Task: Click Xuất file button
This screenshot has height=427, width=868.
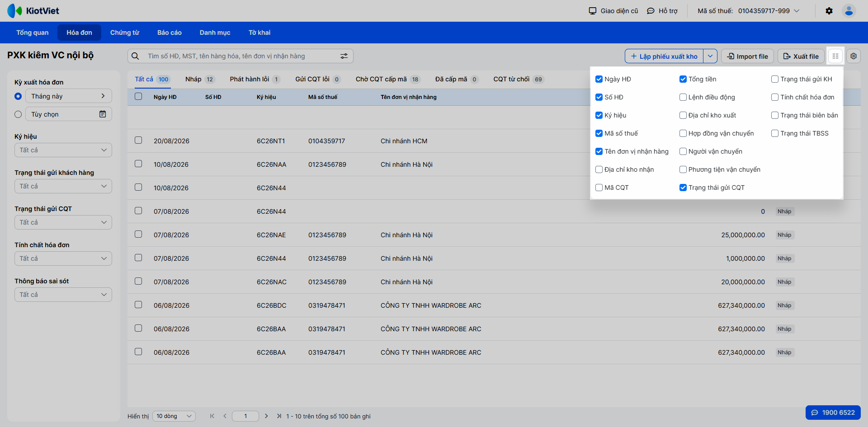Action: click(x=801, y=56)
